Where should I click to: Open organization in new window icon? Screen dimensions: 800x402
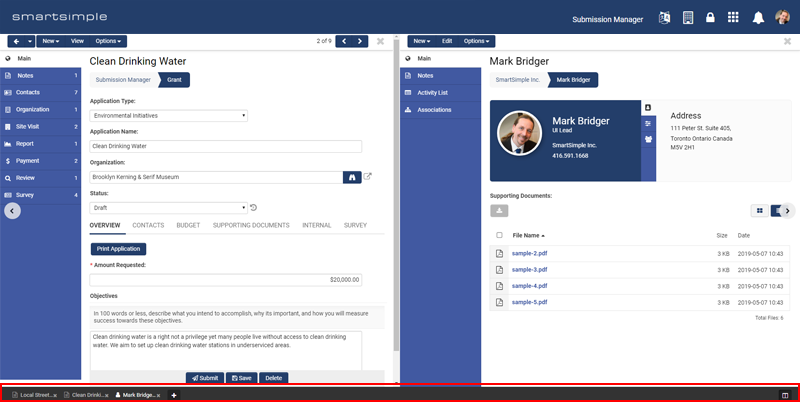[367, 177]
